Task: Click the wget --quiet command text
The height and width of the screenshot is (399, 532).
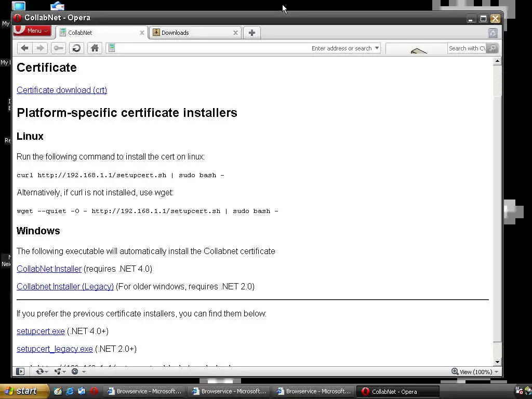Action: coord(148,211)
